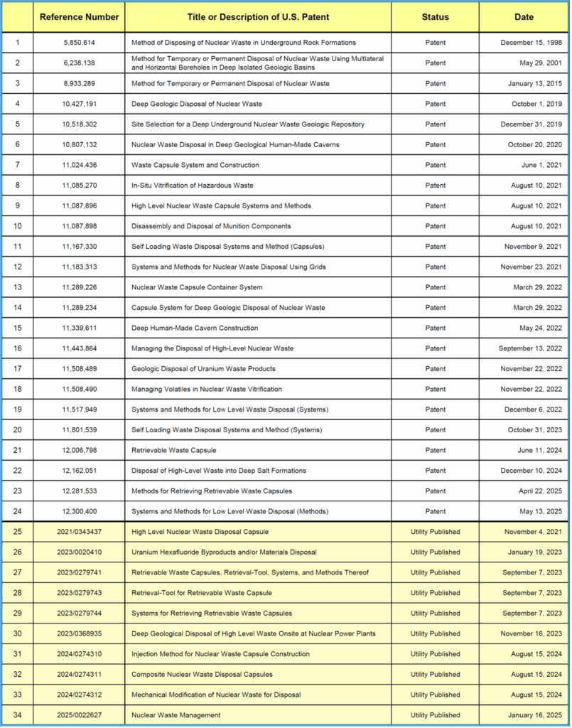
Task: Select publication number 2021/0343437
Action: click(x=80, y=532)
